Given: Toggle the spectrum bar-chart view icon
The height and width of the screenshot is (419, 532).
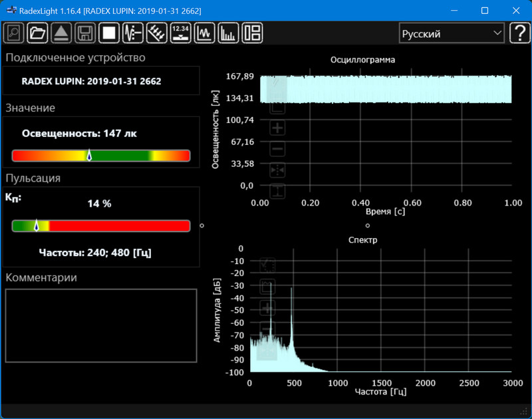Looking at the screenshot, I should [228, 33].
